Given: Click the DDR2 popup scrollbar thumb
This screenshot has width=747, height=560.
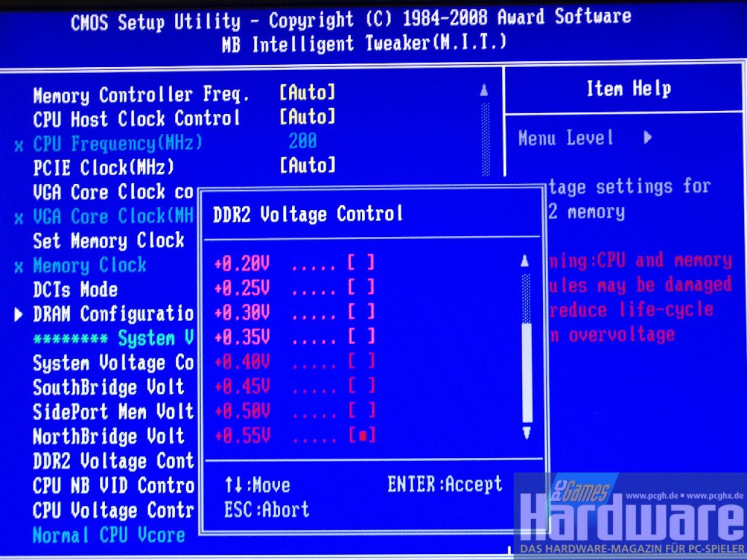Looking at the screenshot, I should click(x=527, y=372).
